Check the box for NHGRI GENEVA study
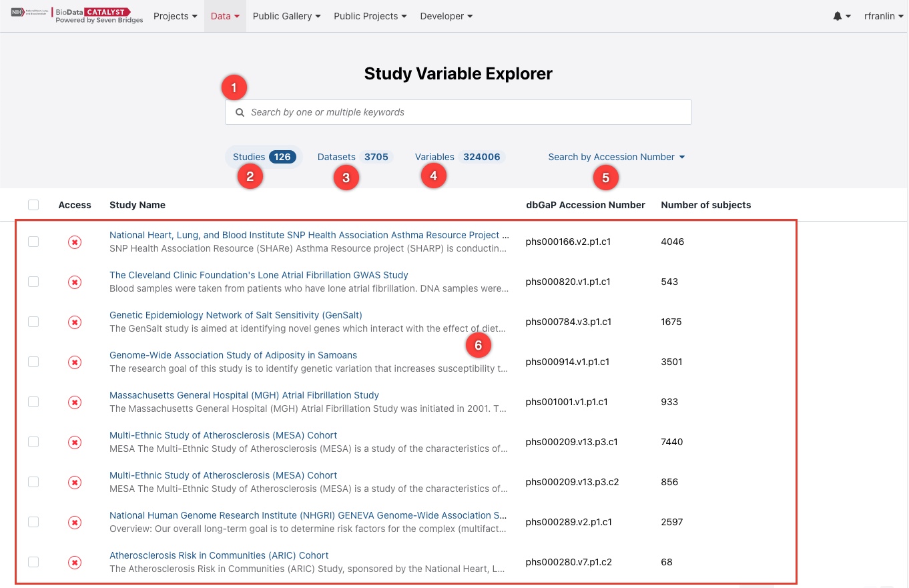 33,522
